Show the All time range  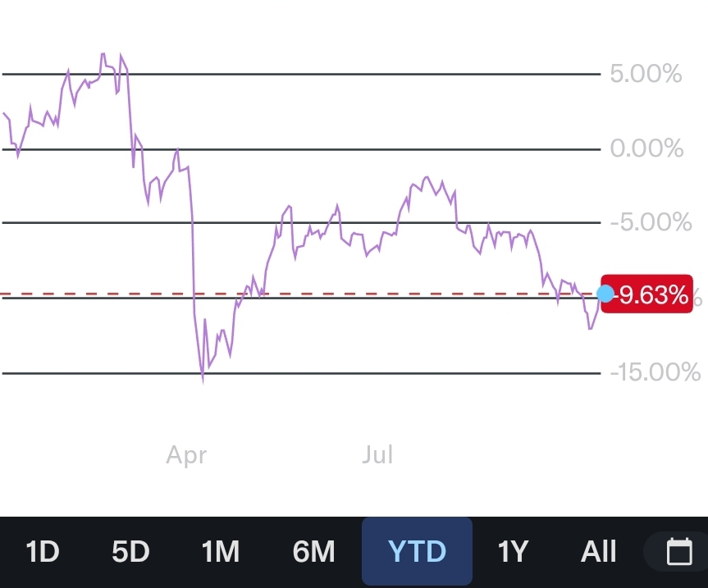pyautogui.click(x=598, y=552)
